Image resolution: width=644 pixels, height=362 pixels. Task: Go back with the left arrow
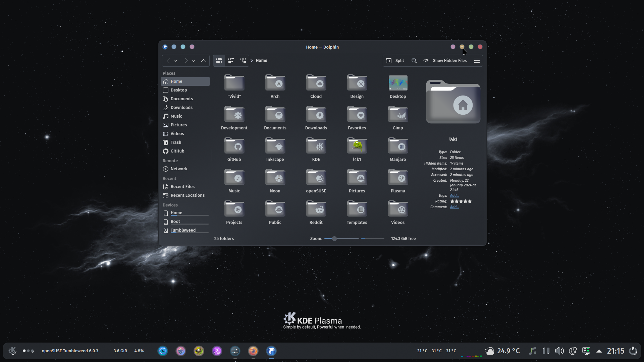(x=168, y=61)
